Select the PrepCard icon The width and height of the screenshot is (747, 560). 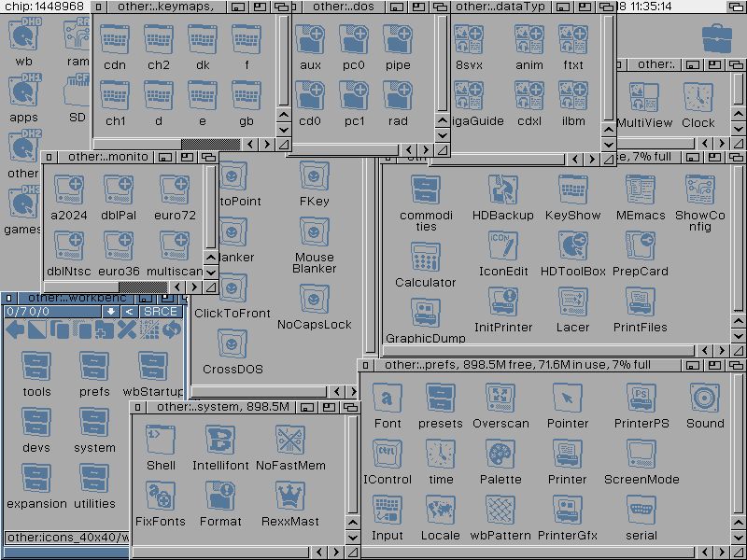(x=641, y=246)
